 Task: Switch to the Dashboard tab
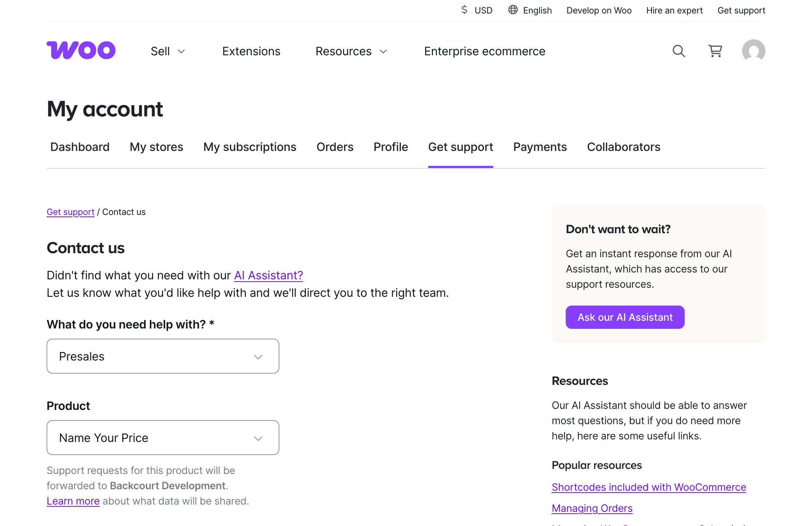pos(80,147)
